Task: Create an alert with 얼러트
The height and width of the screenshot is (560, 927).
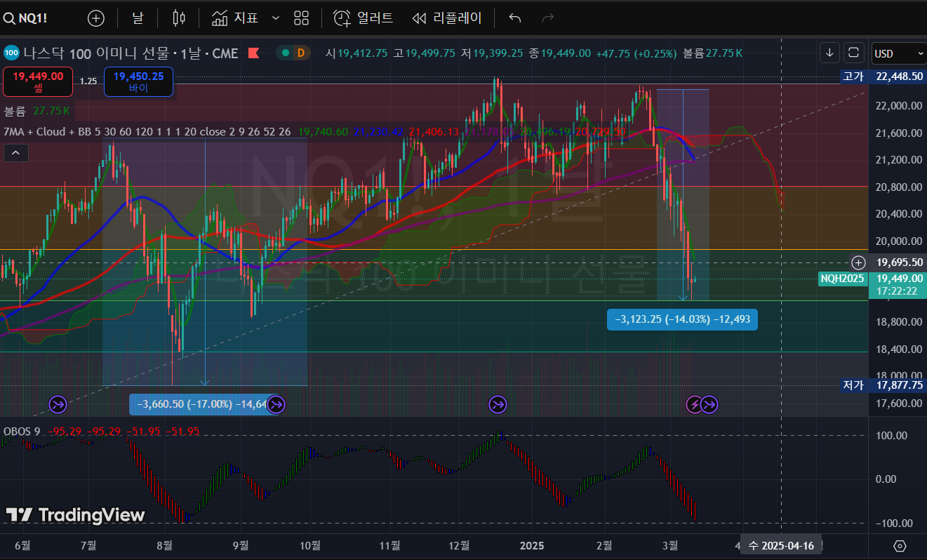Action: [363, 18]
